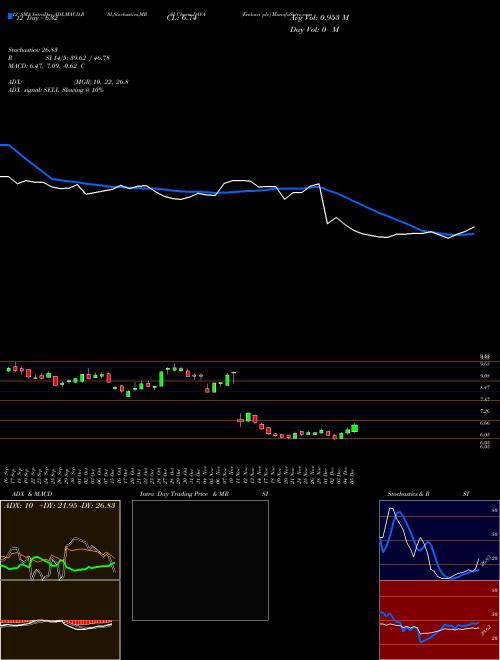Select the 'Stochastics: 26.83' reading
The width and height of the screenshot is (500, 660).
(32, 50)
